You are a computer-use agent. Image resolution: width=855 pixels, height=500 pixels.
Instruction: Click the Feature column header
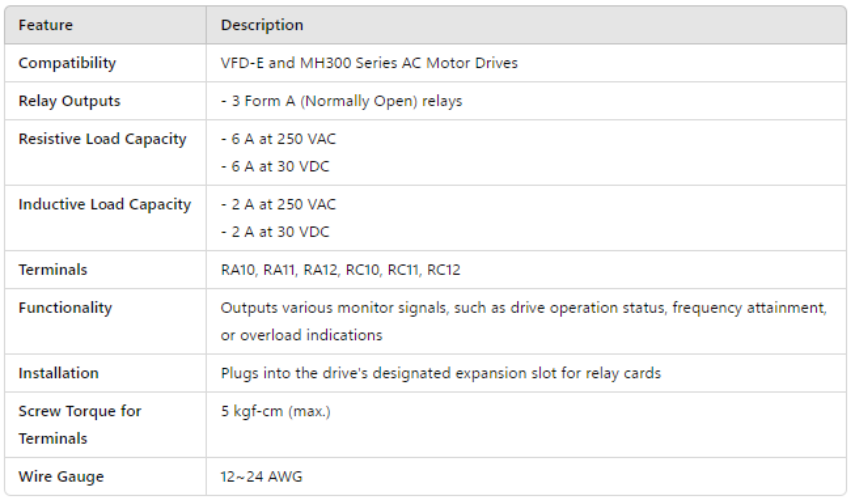pyautogui.click(x=45, y=25)
